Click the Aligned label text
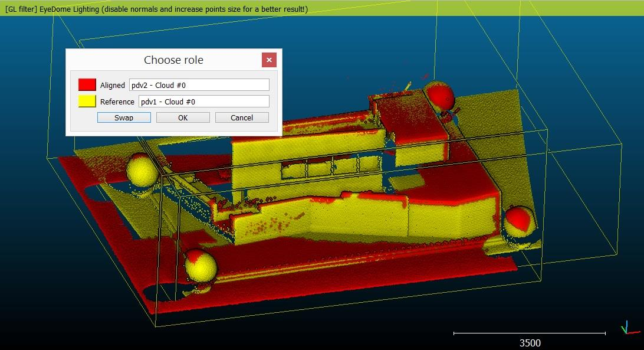This screenshot has height=350, width=644. [x=112, y=85]
